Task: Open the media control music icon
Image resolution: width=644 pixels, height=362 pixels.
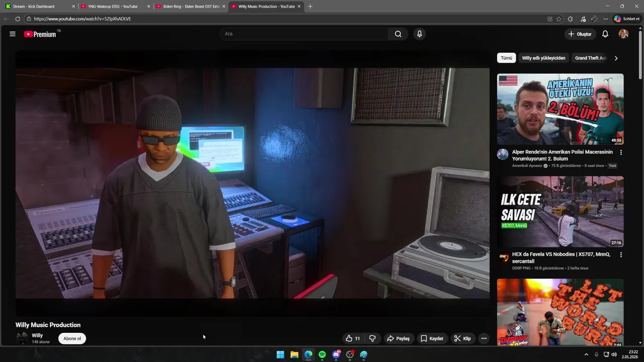Action: click(x=583, y=19)
